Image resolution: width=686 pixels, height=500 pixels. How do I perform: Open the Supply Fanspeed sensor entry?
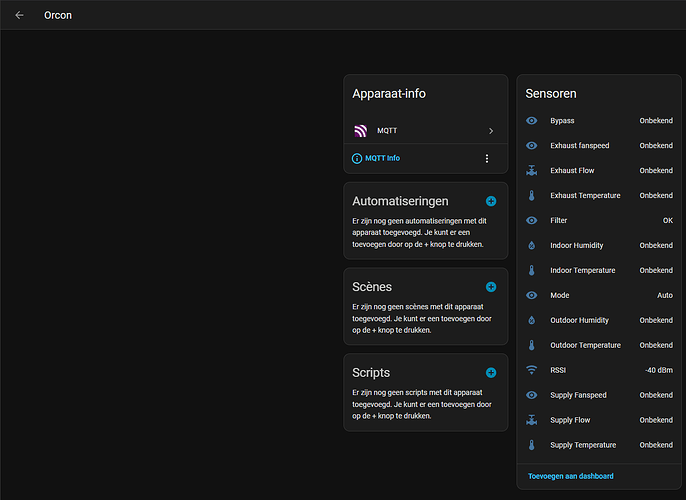pyautogui.click(x=600, y=395)
